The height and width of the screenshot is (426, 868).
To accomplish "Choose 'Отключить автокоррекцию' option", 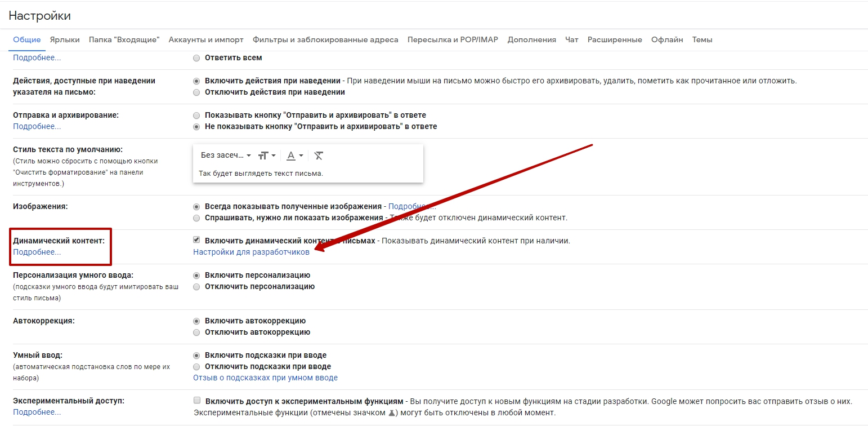I will 196,332.
